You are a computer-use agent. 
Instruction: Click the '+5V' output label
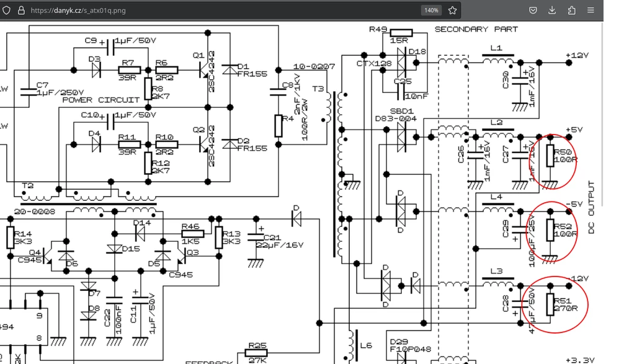(x=574, y=130)
